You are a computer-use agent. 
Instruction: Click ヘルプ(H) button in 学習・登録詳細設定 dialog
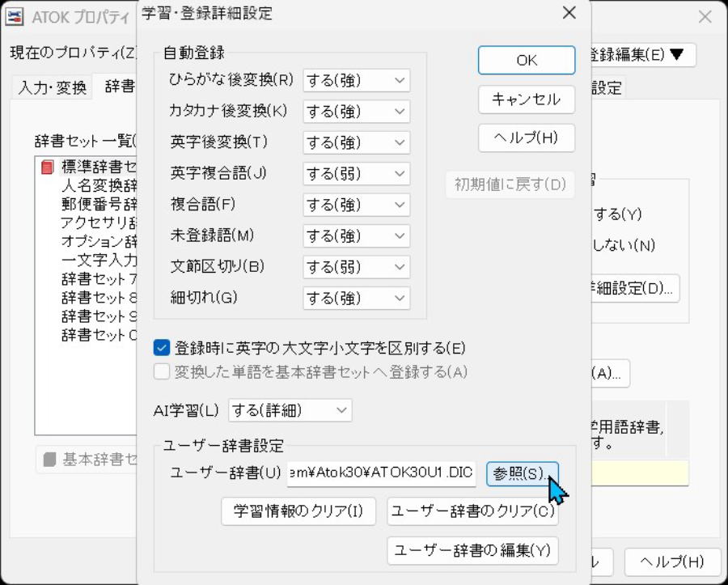(527, 138)
